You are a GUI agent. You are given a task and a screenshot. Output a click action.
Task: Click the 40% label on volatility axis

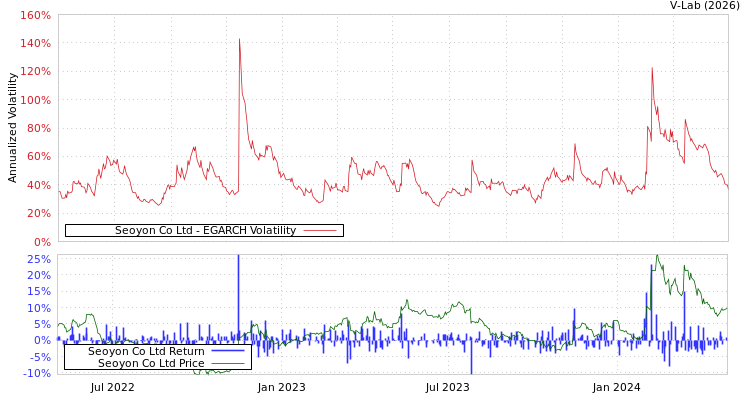pyautogui.click(x=38, y=185)
